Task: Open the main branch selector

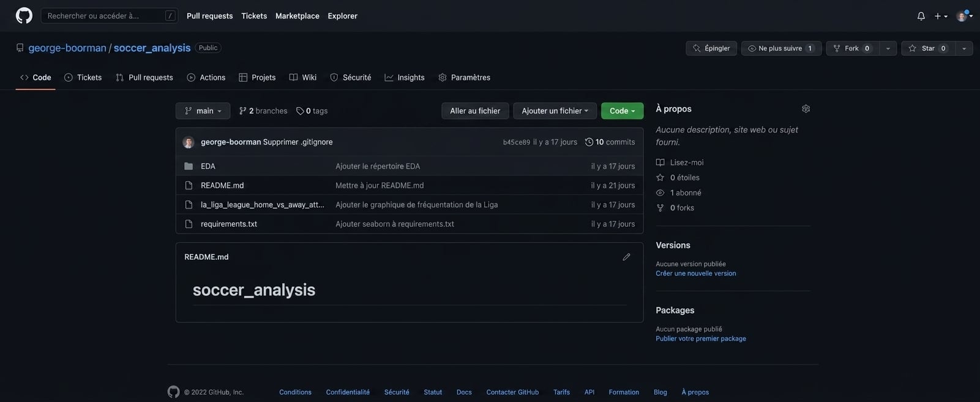Action: [203, 111]
